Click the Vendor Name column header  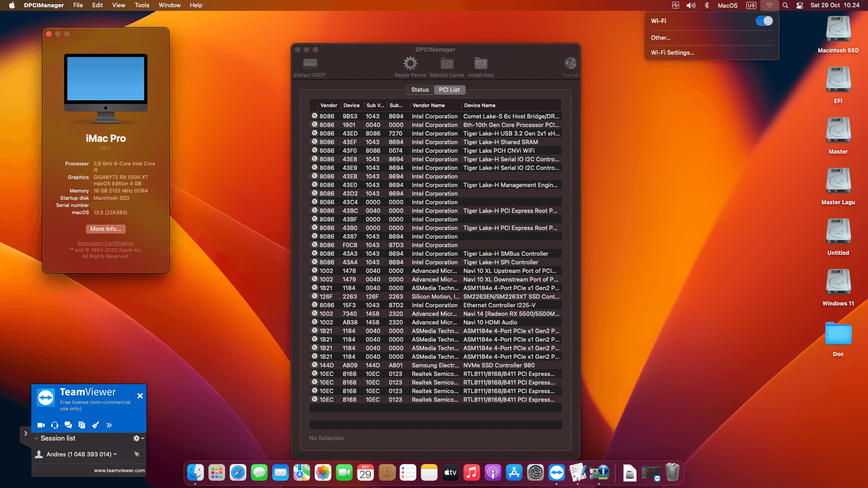436,105
